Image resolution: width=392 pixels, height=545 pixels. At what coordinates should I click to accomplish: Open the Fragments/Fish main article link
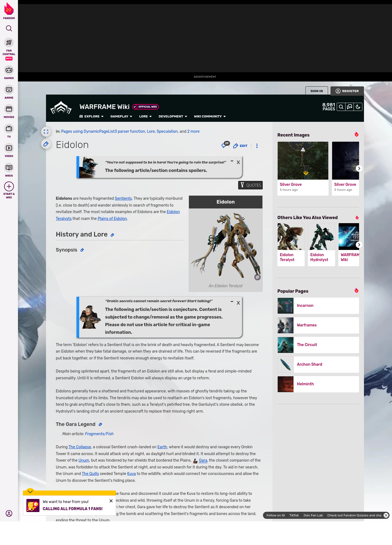point(99,434)
